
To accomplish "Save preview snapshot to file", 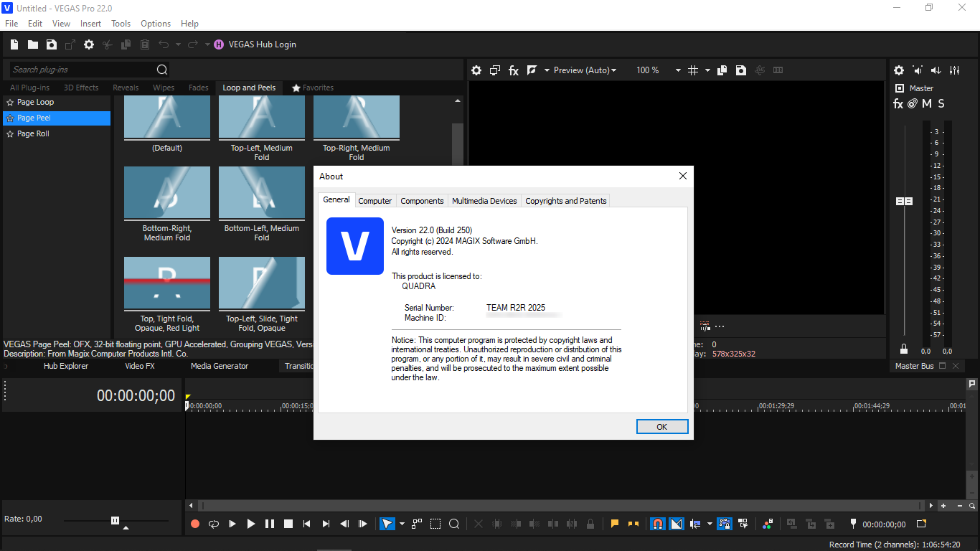I will coord(741,70).
